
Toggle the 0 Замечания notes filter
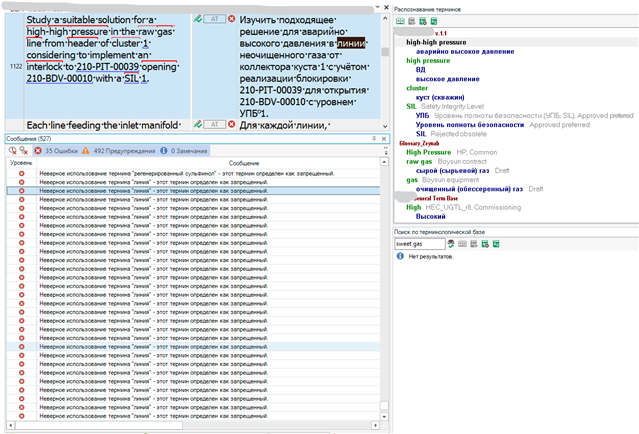[x=184, y=151]
